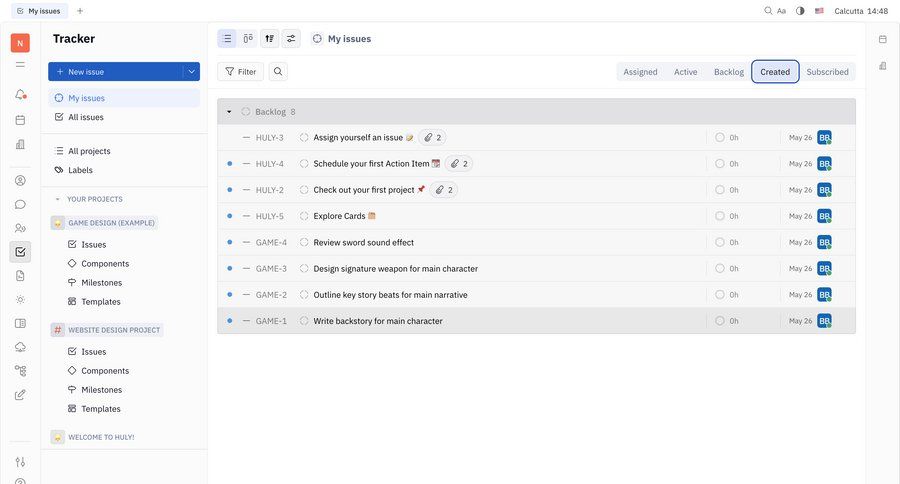Image resolution: width=900 pixels, height=484 pixels.
Task: Open the office building icon in left sidebar
Action: pos(20,144)
